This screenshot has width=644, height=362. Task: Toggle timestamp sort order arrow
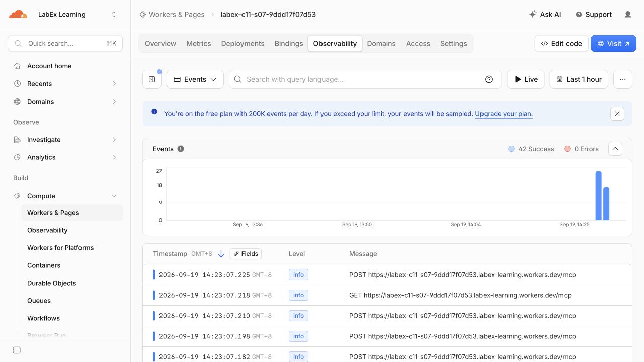pos(221,254)
